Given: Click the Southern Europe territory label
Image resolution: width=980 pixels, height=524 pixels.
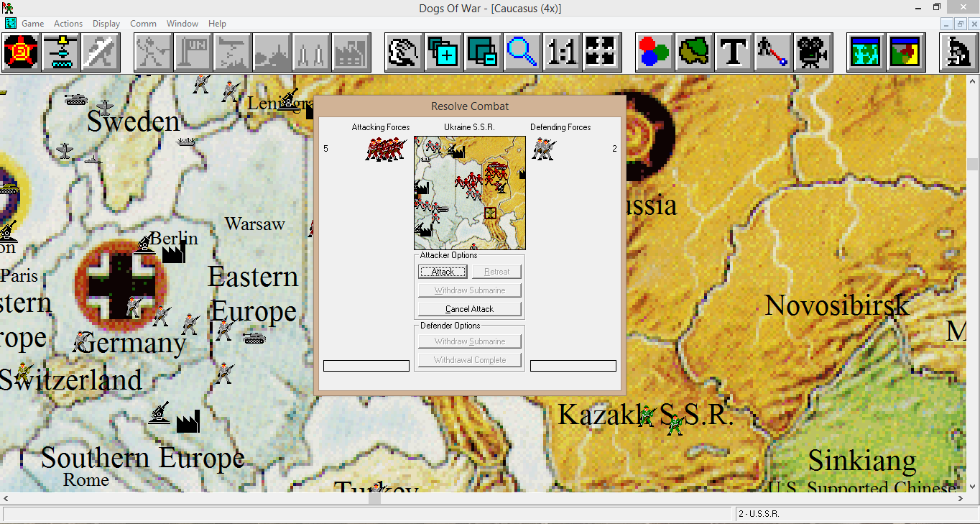Looking at the screenshot, I should coord(143,458).
